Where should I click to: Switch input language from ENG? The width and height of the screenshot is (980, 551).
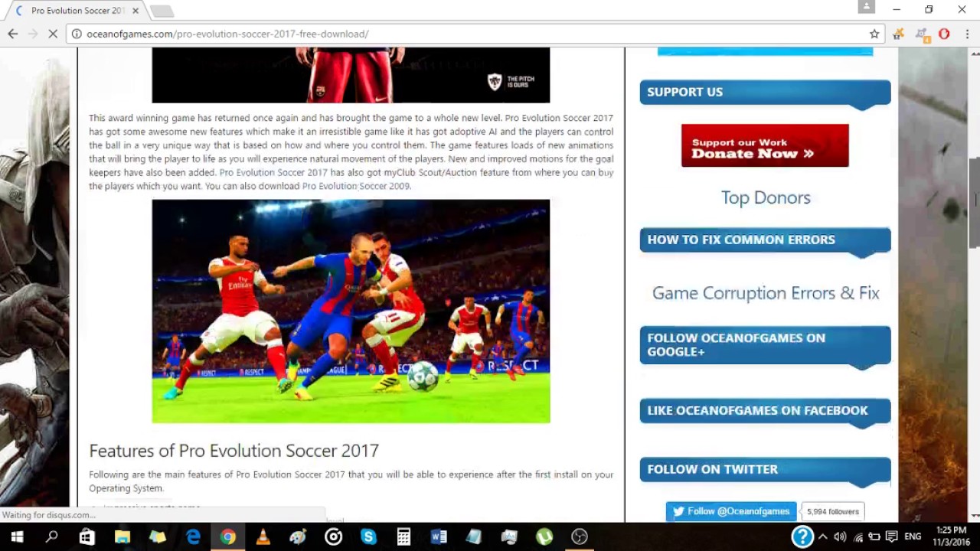coord(913,536)
